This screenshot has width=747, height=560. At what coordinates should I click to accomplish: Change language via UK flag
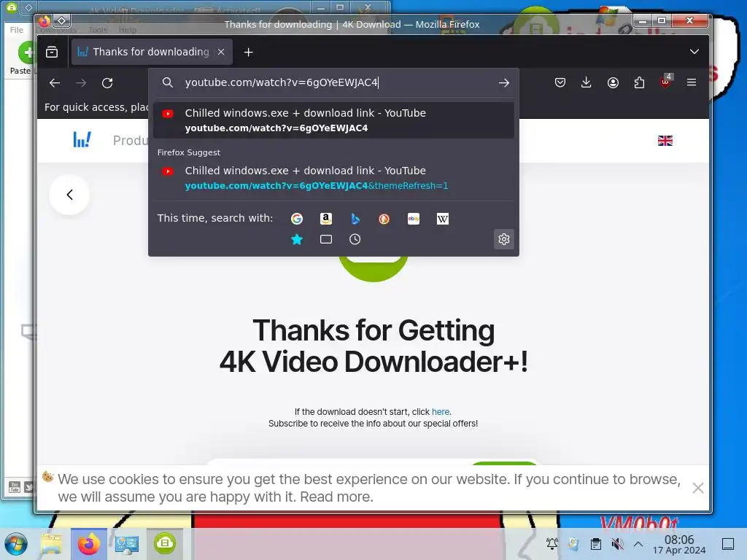point(665,141)
